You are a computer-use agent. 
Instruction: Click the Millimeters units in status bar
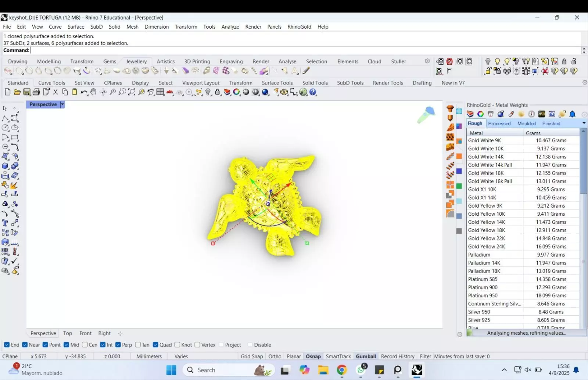[149, 356]
